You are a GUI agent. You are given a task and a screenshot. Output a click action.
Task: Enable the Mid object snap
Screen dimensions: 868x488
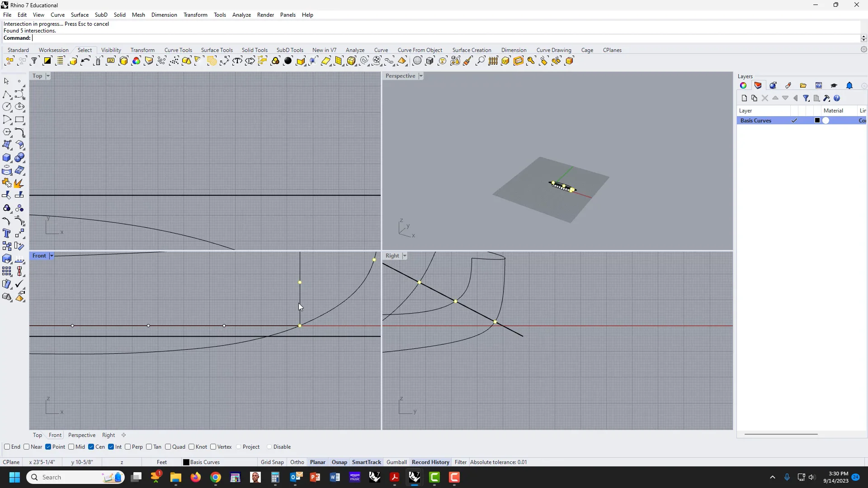(x=71, y=447)
